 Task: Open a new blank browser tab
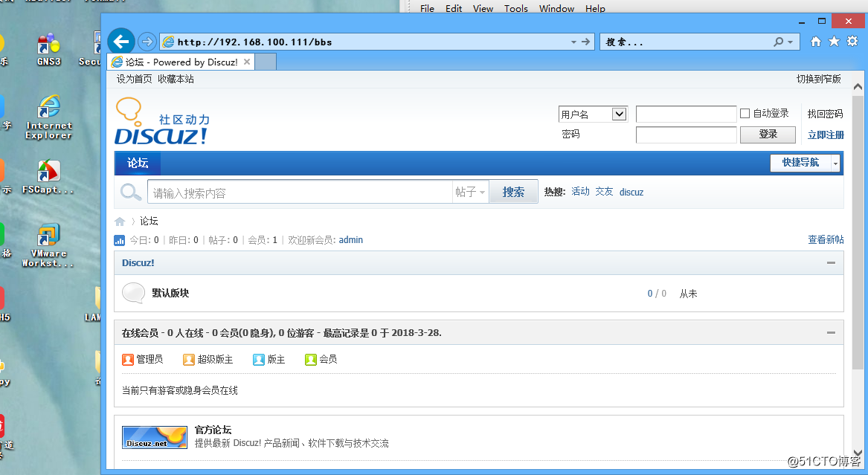point(266,62)
